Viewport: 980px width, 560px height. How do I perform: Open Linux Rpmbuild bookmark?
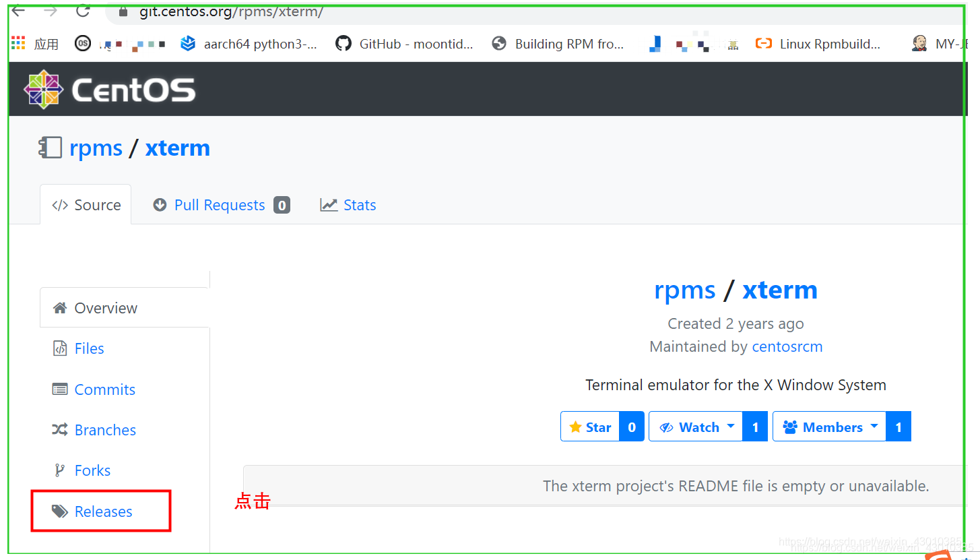tap(818, 44)
